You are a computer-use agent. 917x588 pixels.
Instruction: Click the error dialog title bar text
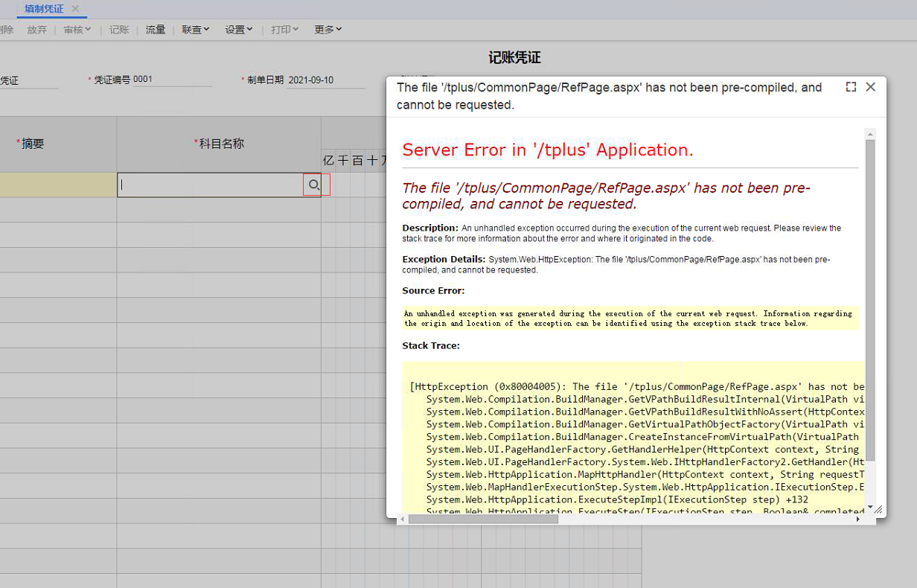coord(610,96)
